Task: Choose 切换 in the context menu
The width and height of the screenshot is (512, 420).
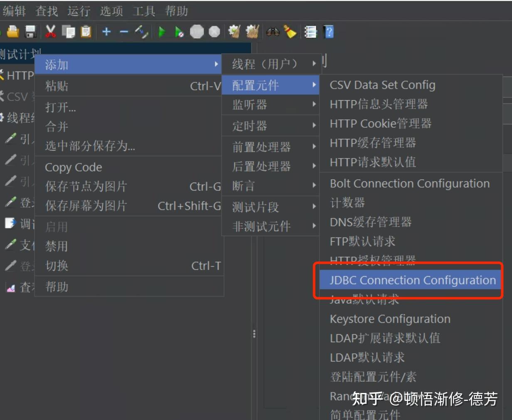Action: 129,265
